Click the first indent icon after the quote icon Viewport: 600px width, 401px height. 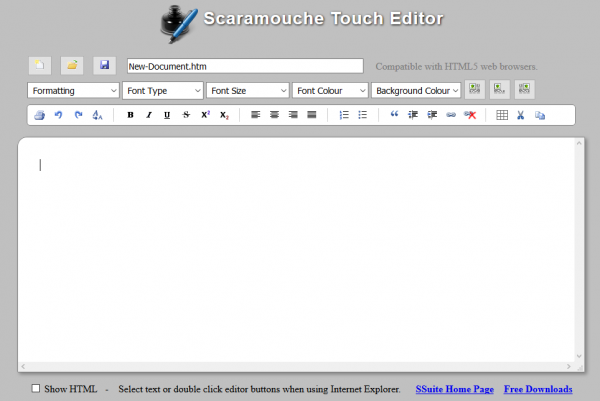click(x=413, y=115)
